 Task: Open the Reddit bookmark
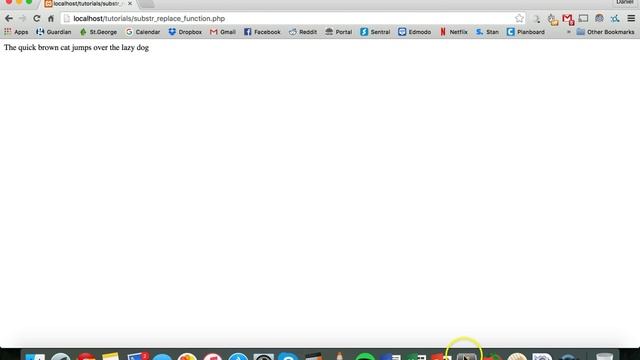click(303, 32)
